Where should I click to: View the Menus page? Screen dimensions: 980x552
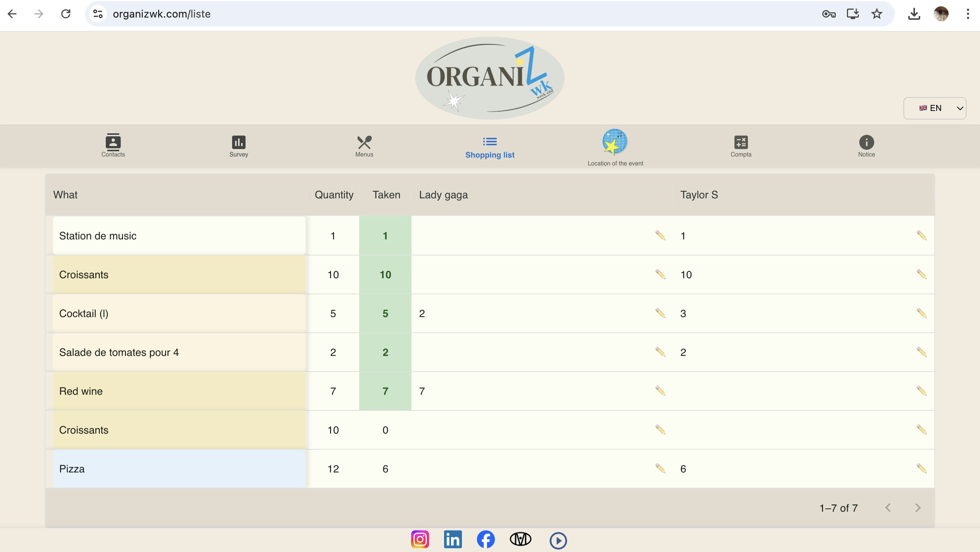click(x=364, y=146)
